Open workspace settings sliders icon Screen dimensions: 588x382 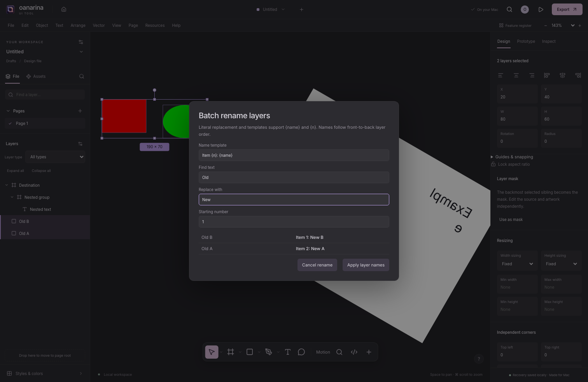coord(81,42)
